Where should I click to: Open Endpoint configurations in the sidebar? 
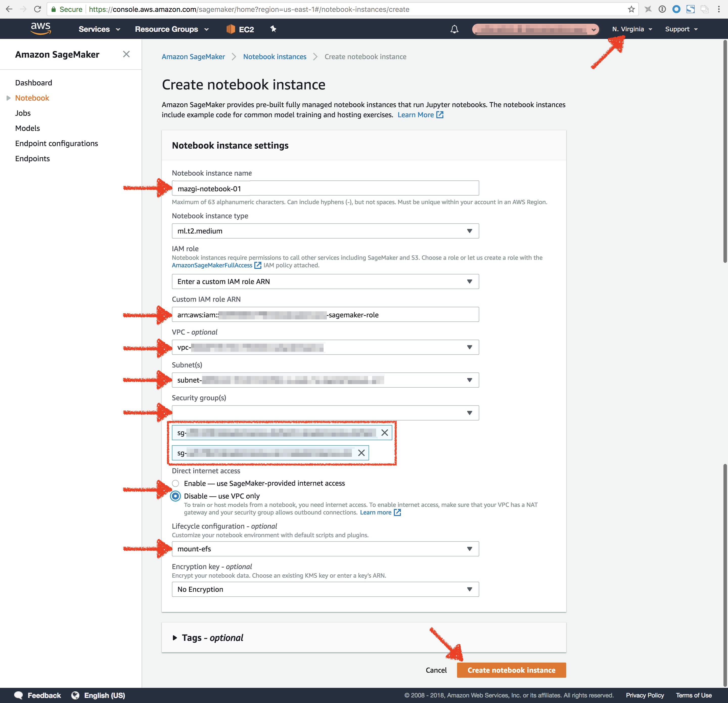click(56, 143)
